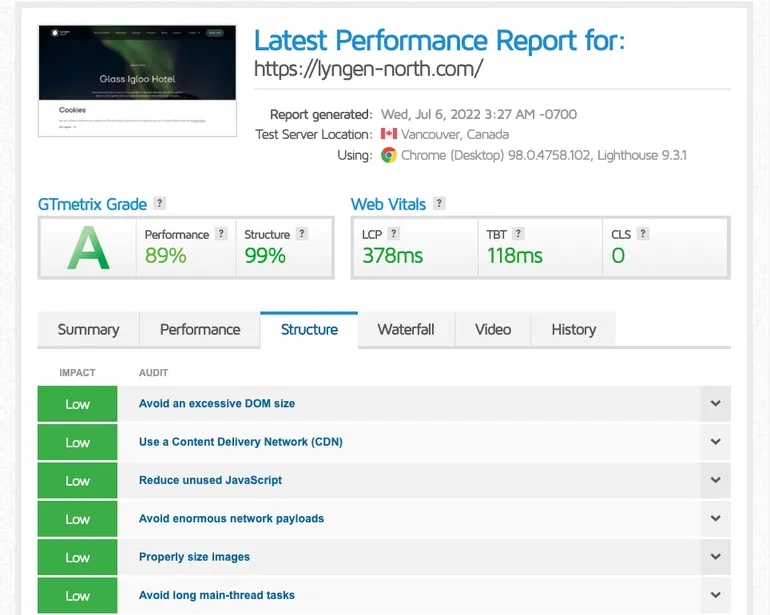Click the Glass Igloo Hotel site thumbnail

click(x=136, y=79)
